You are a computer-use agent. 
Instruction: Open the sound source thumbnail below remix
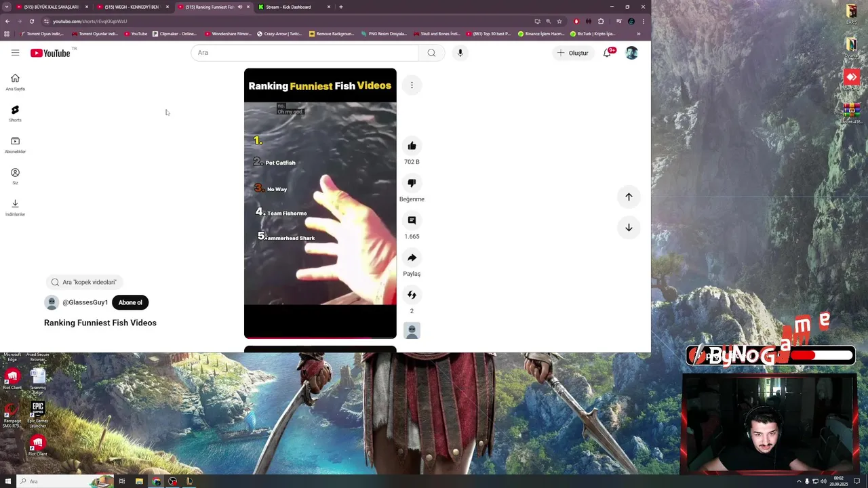[412, 330]
